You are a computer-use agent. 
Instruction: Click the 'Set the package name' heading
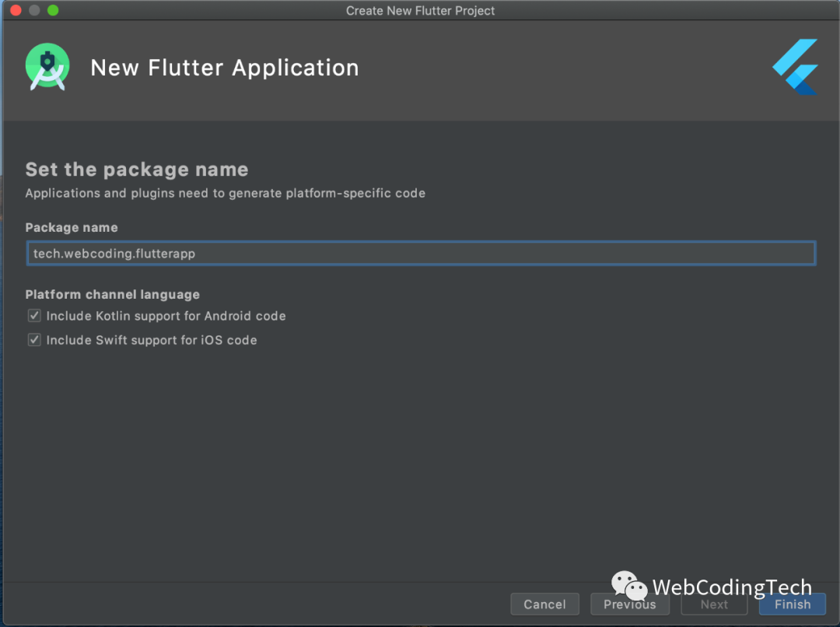[137, 170]
